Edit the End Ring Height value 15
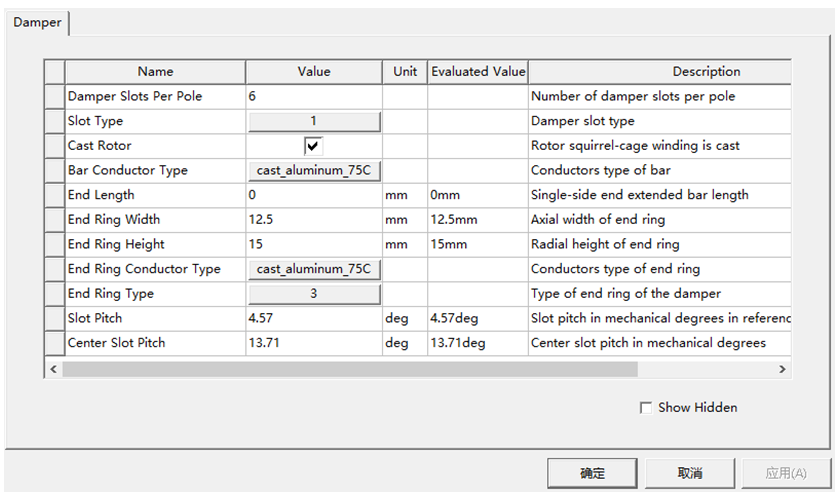 (x=314, y=244)
